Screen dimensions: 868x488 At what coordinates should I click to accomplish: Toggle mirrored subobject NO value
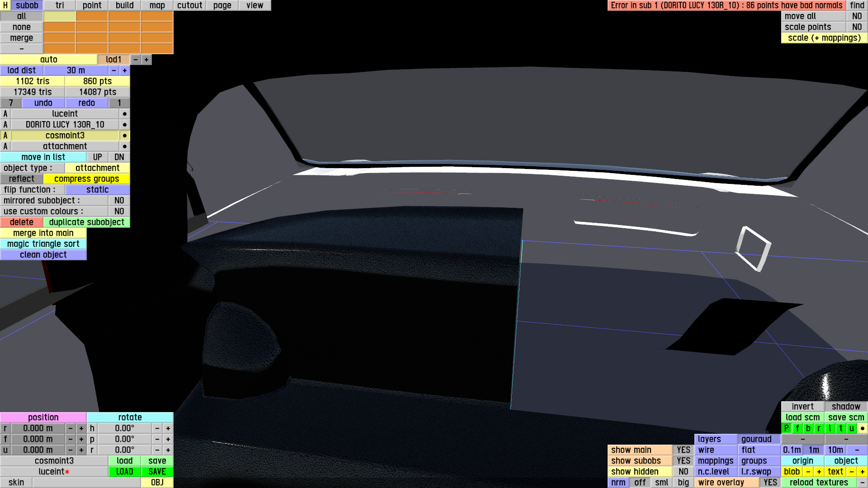coord(119,201)
